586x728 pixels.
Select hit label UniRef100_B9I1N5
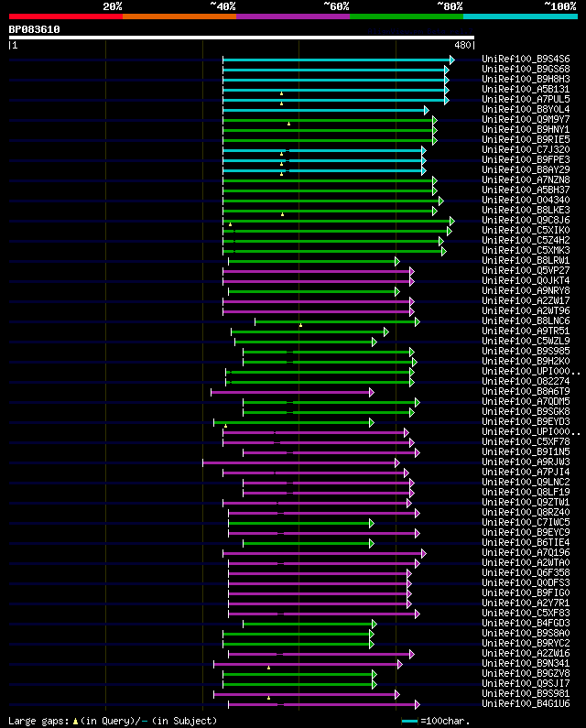point(526,451)
